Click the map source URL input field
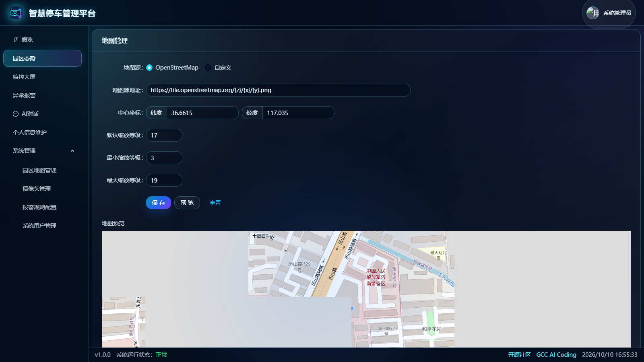The width and height of the screenshot is (644, 362). pos(278,90)
